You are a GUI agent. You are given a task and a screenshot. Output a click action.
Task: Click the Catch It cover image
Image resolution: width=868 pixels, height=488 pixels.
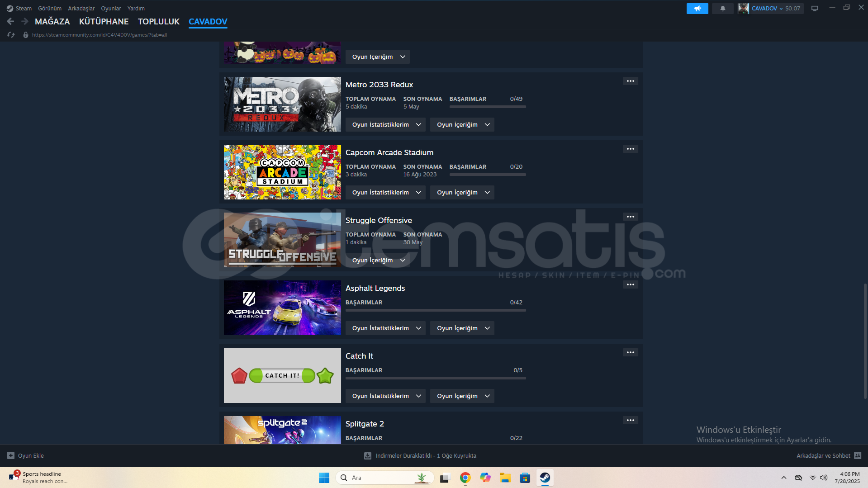click(x=282, y=375)
